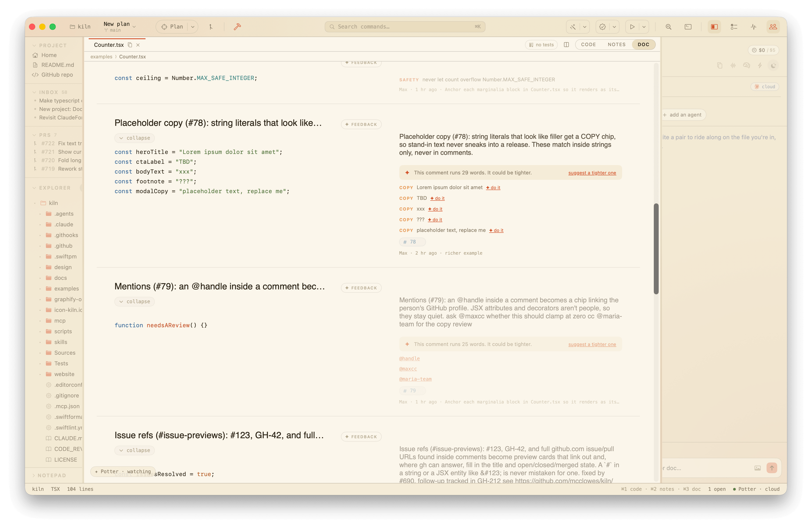Click FEEDBACK for Placeholder copy section
This screenshot has height=528, width=812.
coord(361,125)
